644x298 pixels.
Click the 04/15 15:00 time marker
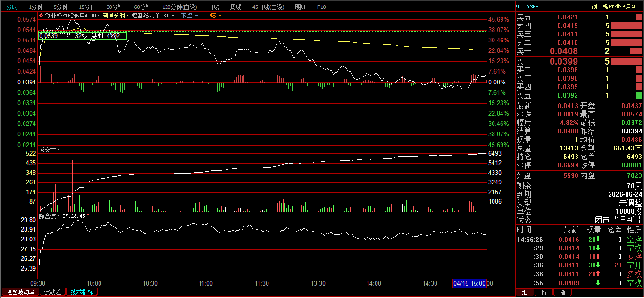pyautogui.click(x=469, y=283)
